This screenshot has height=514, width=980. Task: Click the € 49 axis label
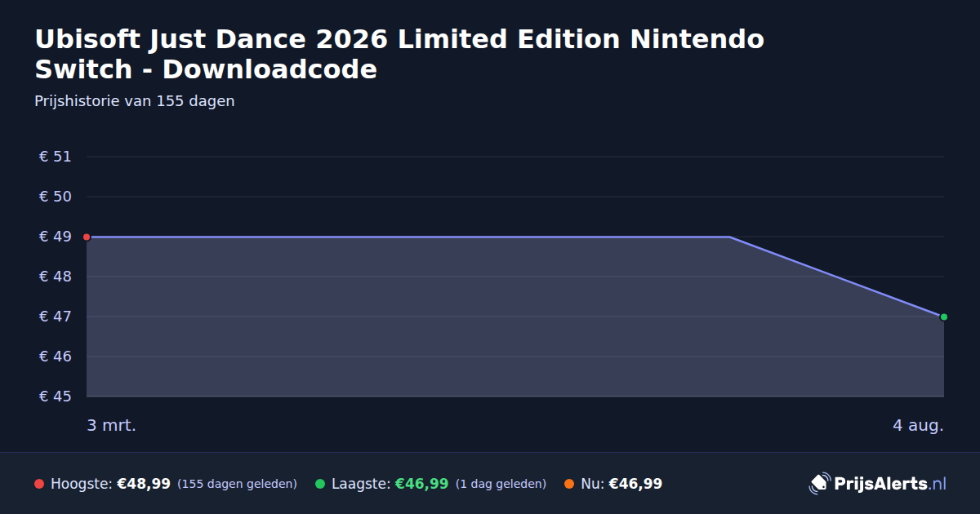(x=56, y=237)
